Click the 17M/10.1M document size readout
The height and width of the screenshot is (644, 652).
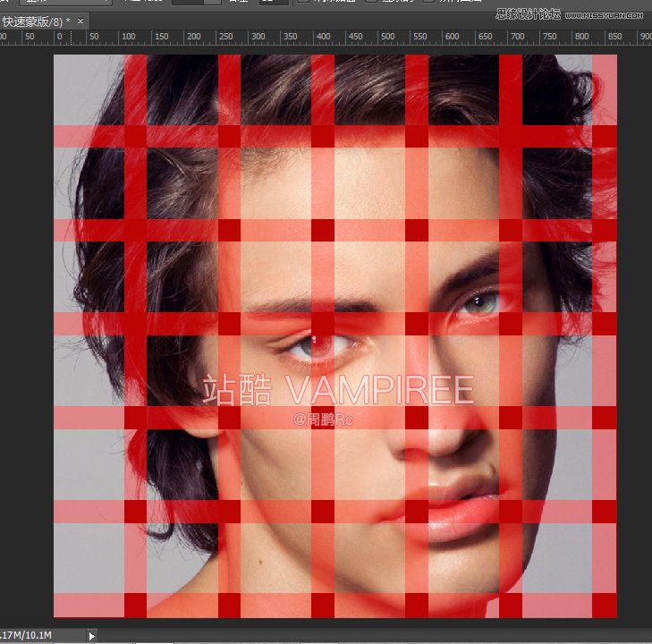pyautogui.click(x=26, y=635)
